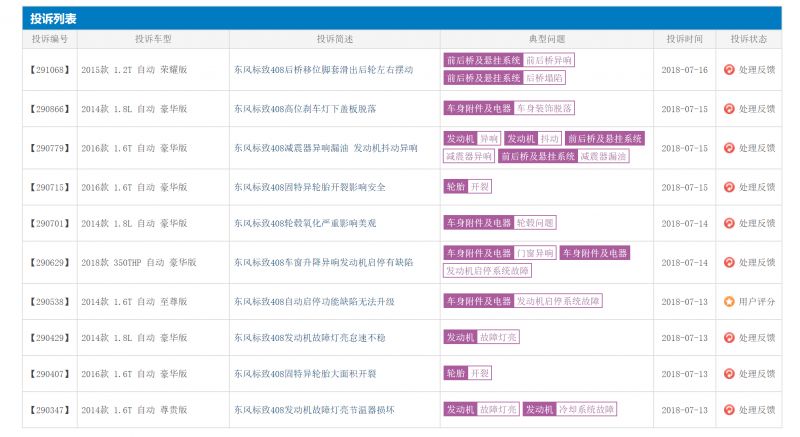Open complaint number 290715

coord(49,187)
